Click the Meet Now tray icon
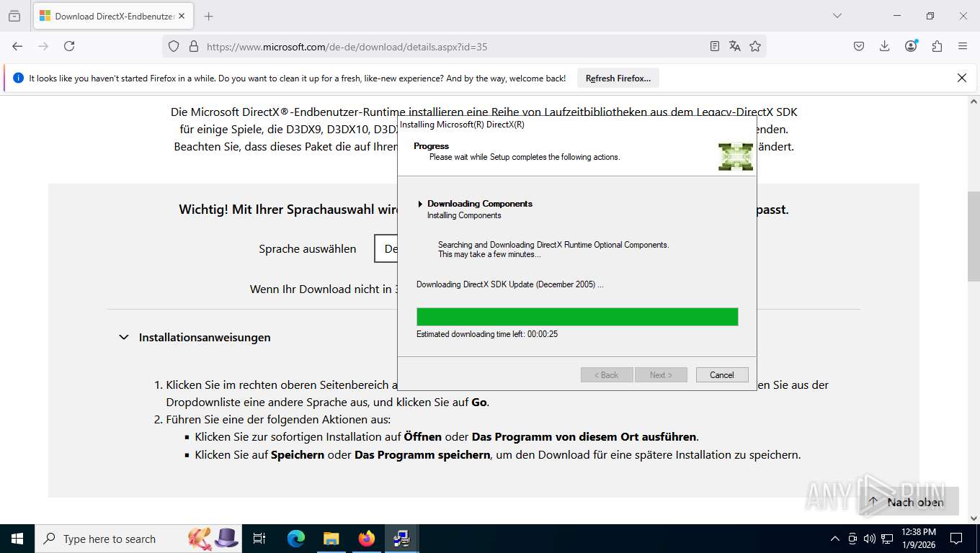Screen dimensions: 980x553 (852, 539)
